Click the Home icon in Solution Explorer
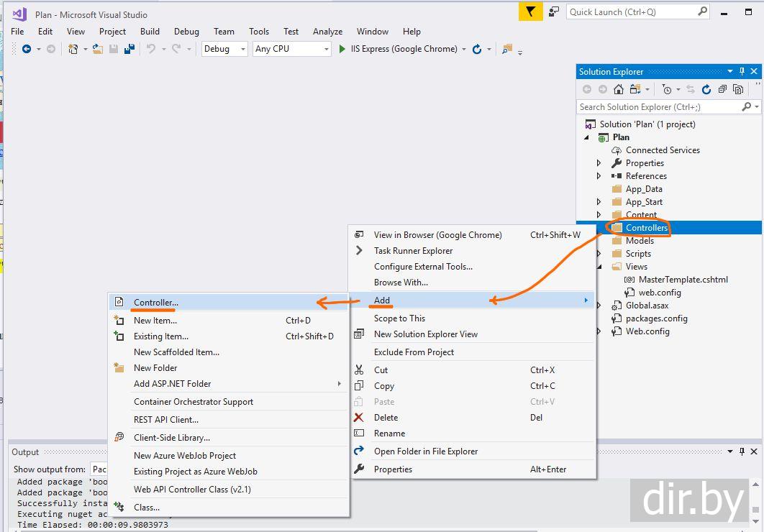Screen dimensions: 764x532 coord(618,89)
